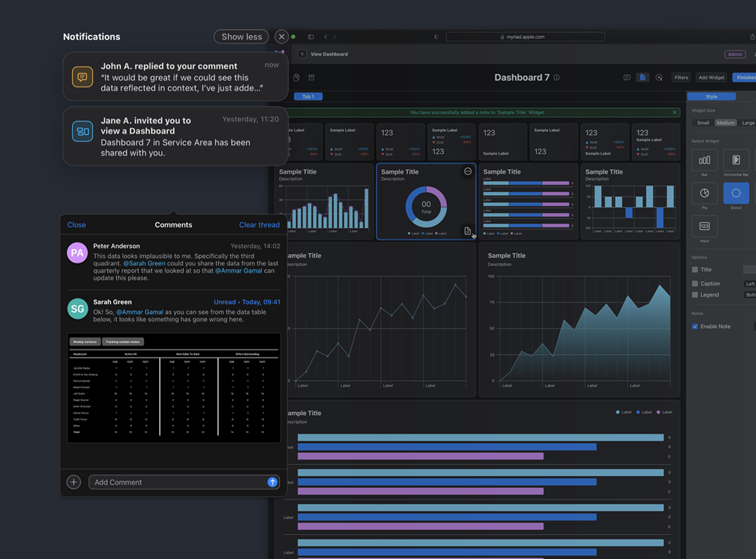
Task: Uncheck the Enable Note checkbox
Action: click(x=695, y=326)
